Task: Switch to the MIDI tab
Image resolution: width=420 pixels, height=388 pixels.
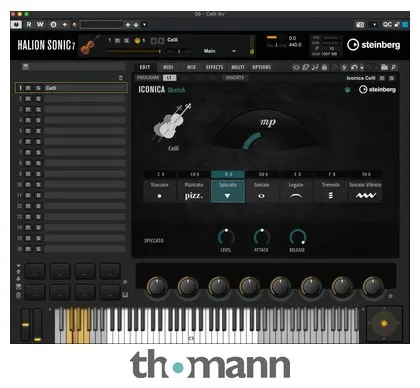Action: tap(168, 67)
